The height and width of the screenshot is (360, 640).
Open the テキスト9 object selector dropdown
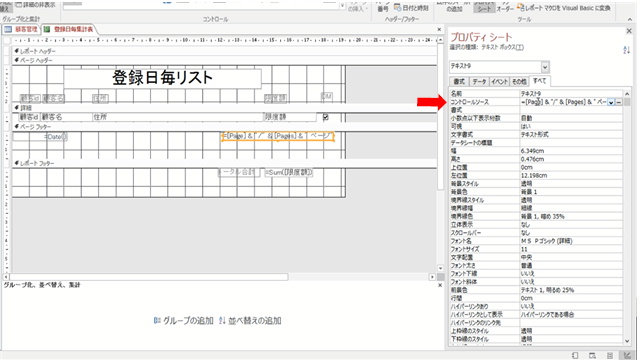545,67
